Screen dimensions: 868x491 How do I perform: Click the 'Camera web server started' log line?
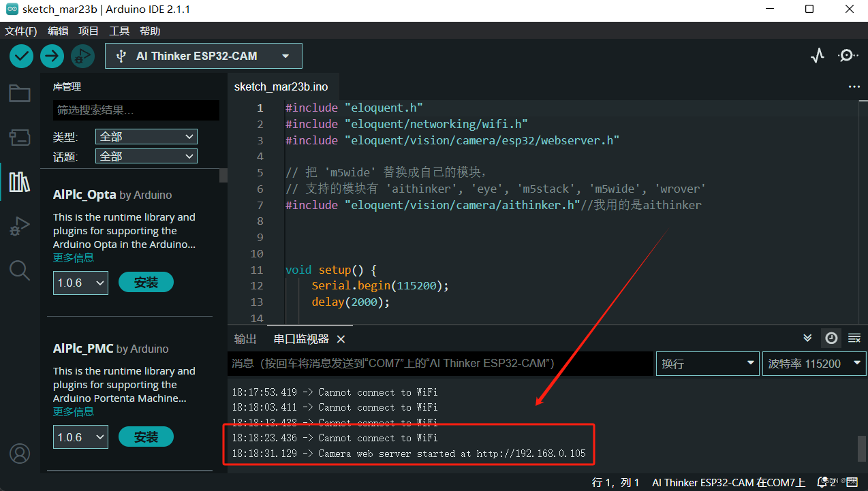[409, 454]
